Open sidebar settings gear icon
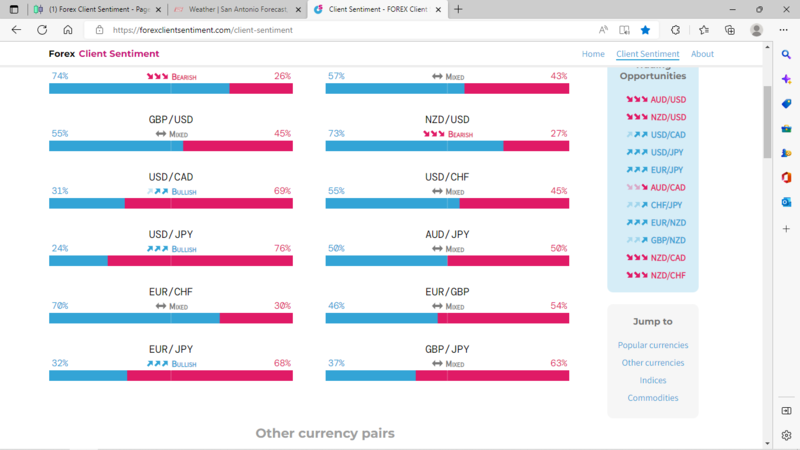 point(786,436)
